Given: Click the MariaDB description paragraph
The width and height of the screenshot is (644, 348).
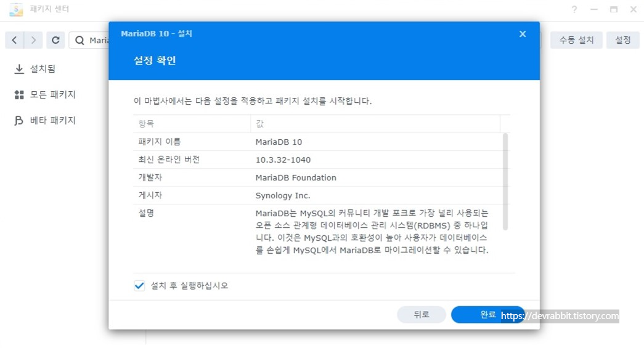Looking at the screenshot, I should 372,232.
